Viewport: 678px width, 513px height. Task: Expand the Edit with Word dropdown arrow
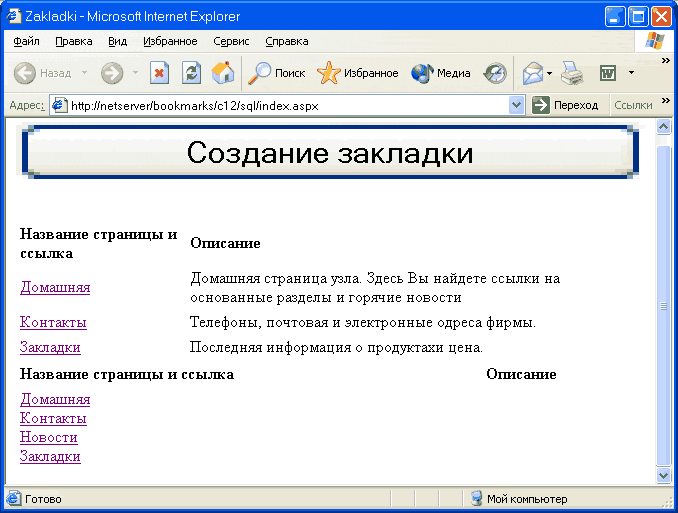(x=631, y=73)
